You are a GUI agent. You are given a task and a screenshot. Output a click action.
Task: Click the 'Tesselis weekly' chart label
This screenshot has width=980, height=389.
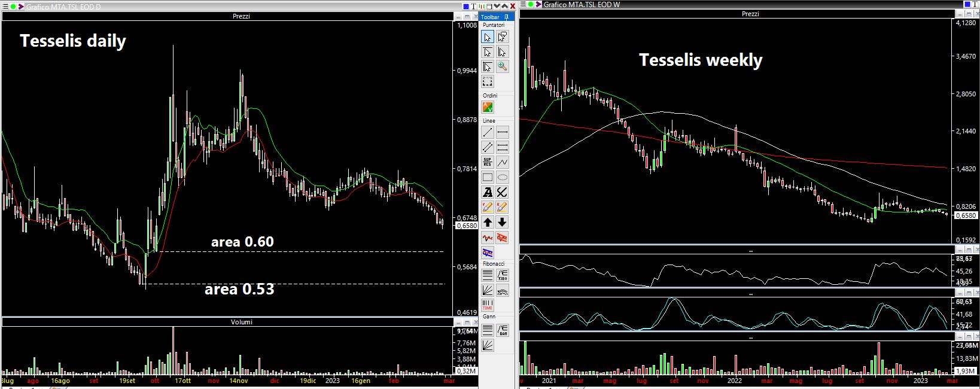[701, 60]
